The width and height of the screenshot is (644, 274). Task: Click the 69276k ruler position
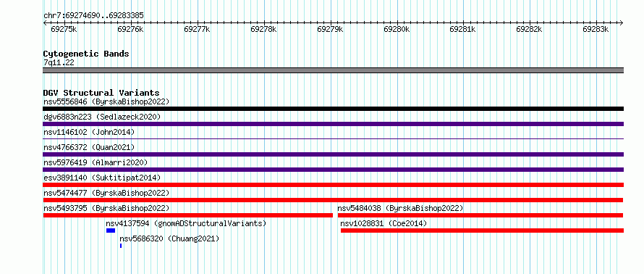click(130, 29)
